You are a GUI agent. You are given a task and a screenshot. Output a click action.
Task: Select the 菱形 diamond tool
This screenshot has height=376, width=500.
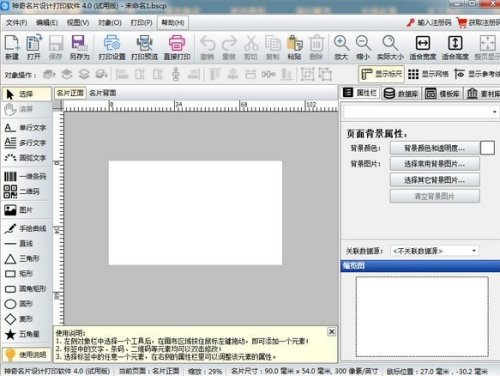pyautogui.click(x=19, y=319)
